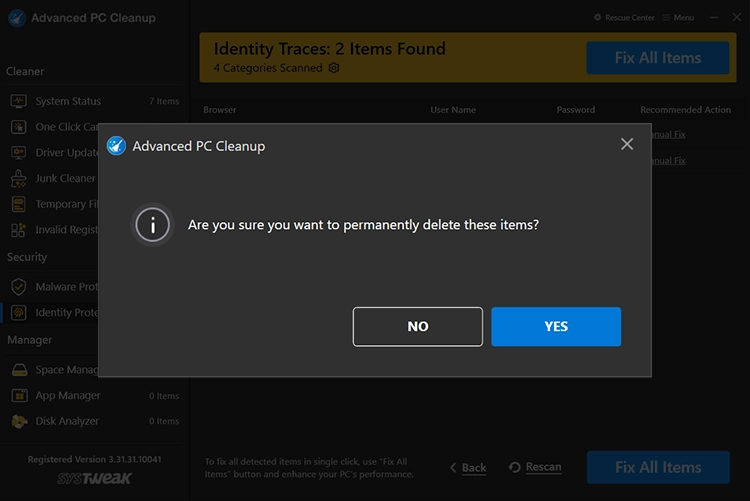Open System Status in sidebar

tap(95, 101)
